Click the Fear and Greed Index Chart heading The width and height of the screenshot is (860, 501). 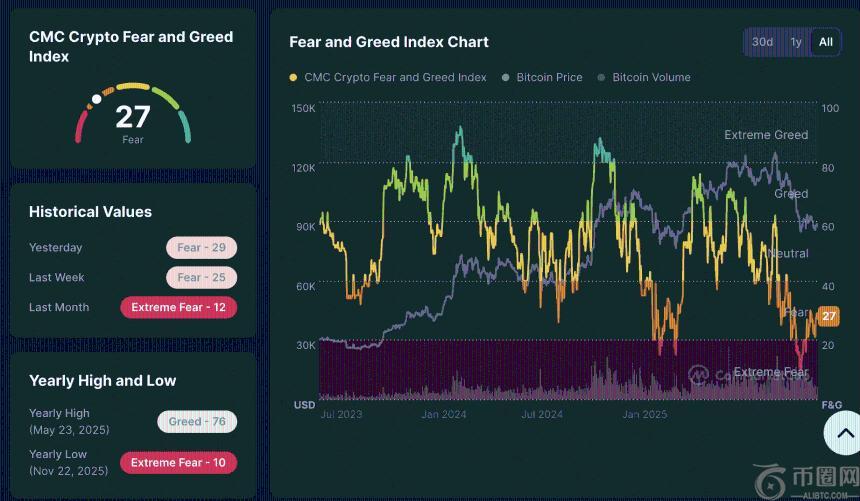coord(389,42)
